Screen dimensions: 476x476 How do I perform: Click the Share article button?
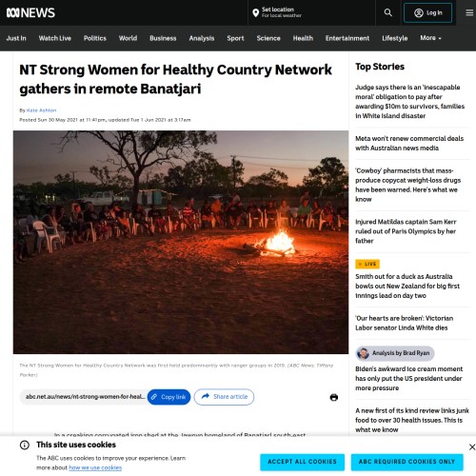[x=224, y=397]
